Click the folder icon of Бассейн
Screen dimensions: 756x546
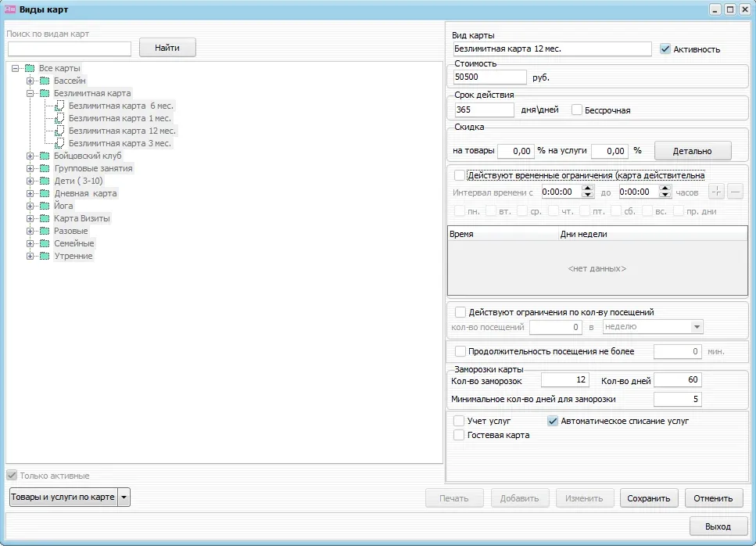(x=45, y=81)
